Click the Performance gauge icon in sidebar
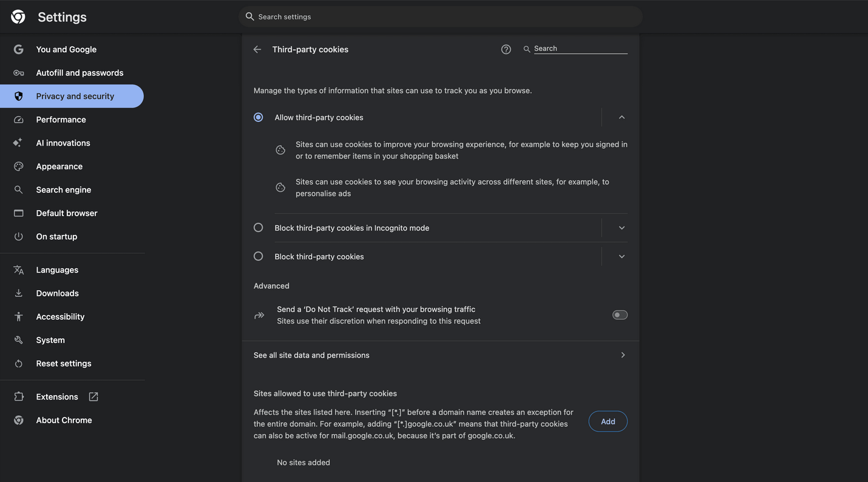 point(19,120)
